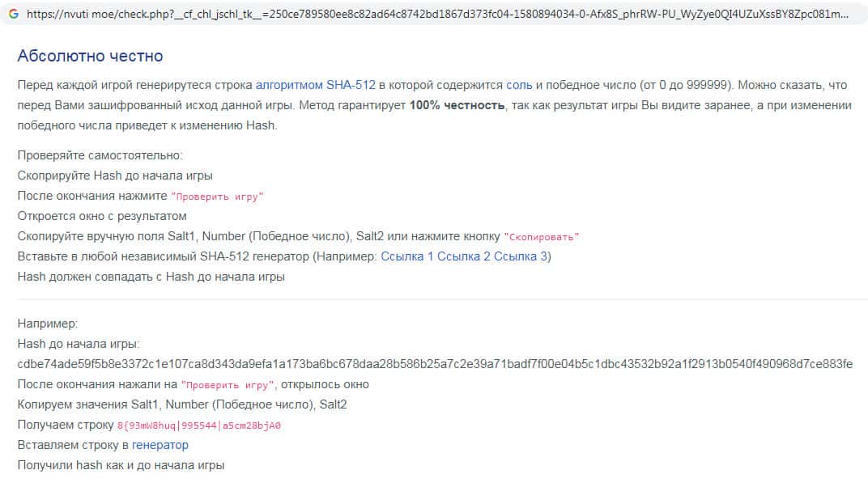The width and height of the screenshot is (868, 491).
Task: Open "Ссылка 1" SHA-512 generator link
Action: (x=407, y=256)
